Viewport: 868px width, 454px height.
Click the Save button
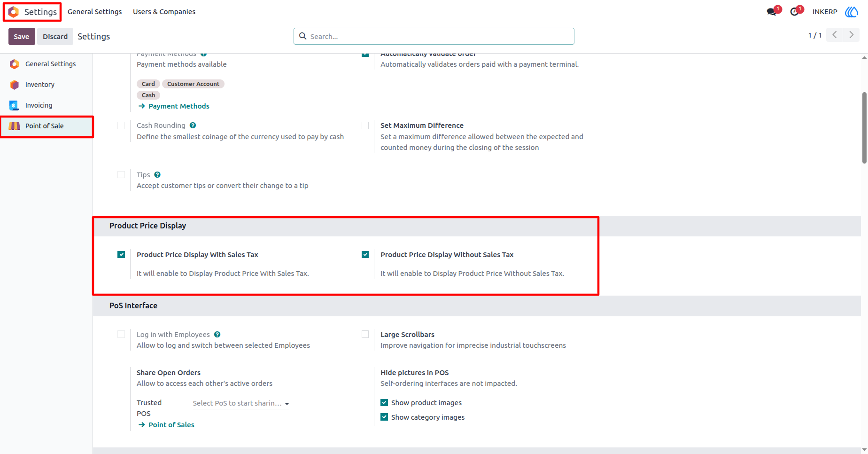coord(22,36)
